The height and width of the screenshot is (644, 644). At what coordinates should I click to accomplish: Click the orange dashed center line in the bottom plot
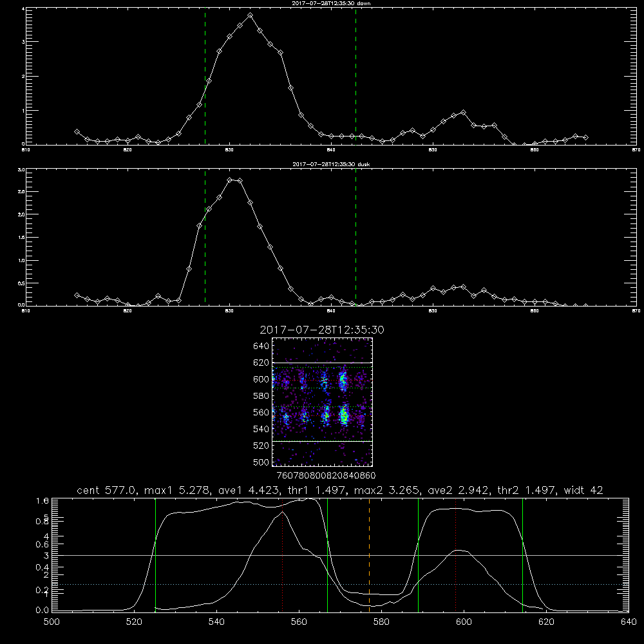tap(369, 554)
